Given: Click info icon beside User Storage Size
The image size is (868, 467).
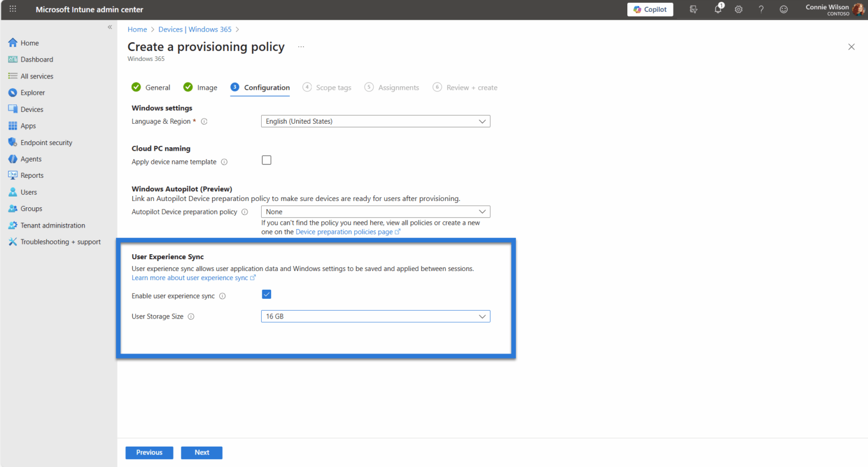Looking at the screenshot, I should pyautogui.click(x=191, y=317).
